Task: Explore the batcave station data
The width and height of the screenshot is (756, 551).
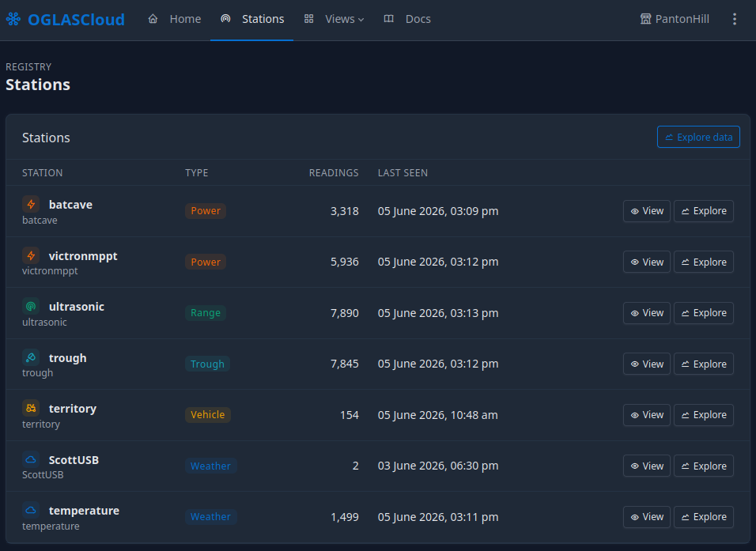Action: point(704,211)
